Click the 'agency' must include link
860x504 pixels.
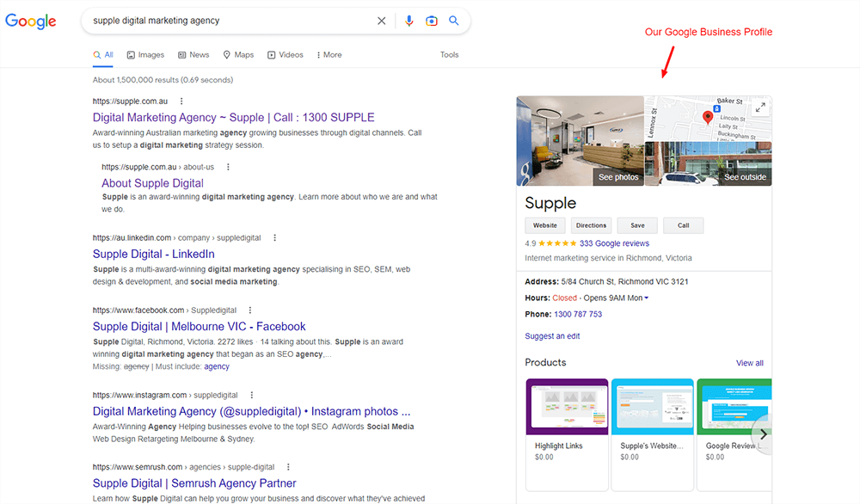pyautogui.click(x=217, y=366)
